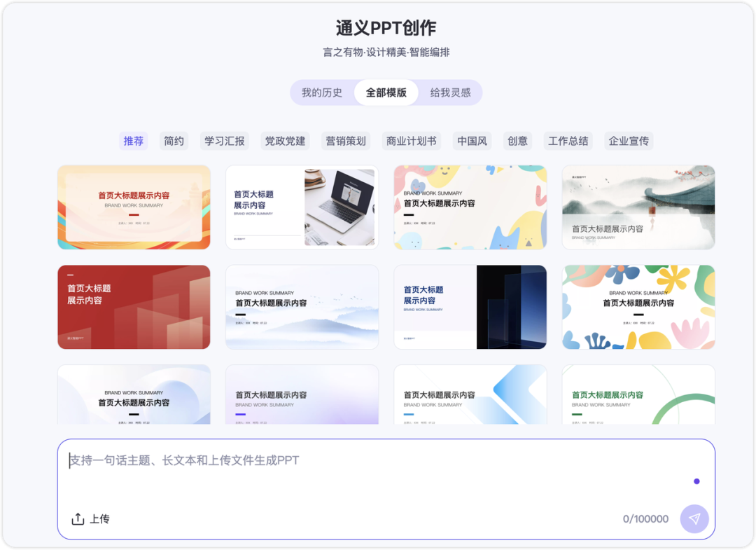Choose the soft blue sphere template
This screenshot has height=550, width=756.
[134, 394]
